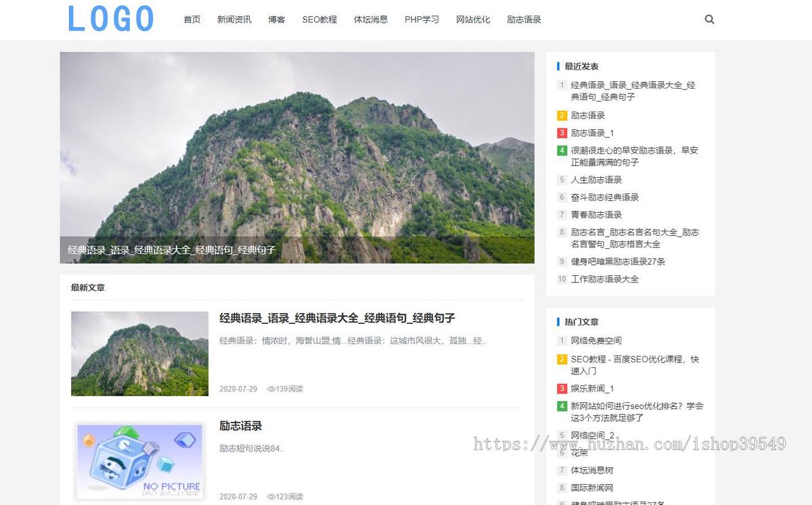Viewport: 812px width, 505px height.
Task: Click the first article excerpt 经典语录：情浓时
Action: tap(353, 341)
